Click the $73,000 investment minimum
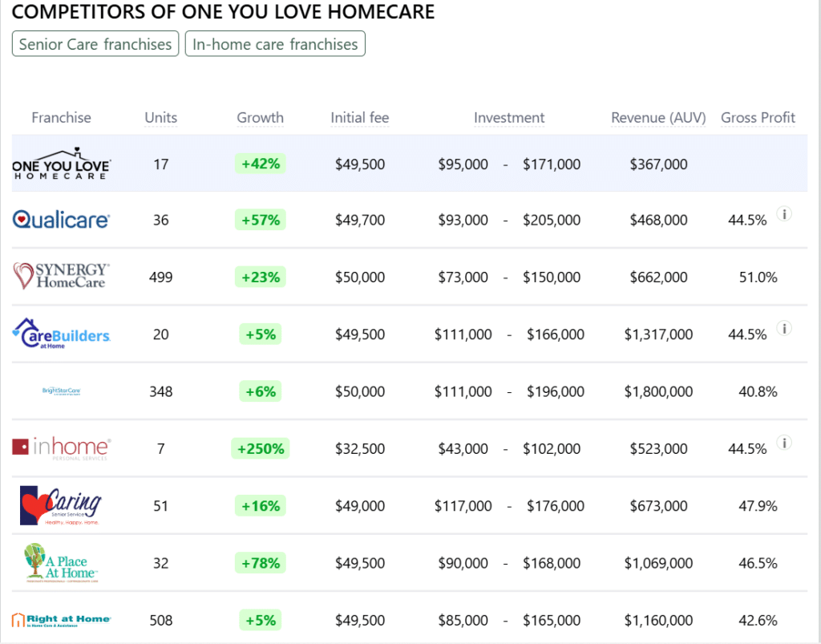 (x=463, y=277)
